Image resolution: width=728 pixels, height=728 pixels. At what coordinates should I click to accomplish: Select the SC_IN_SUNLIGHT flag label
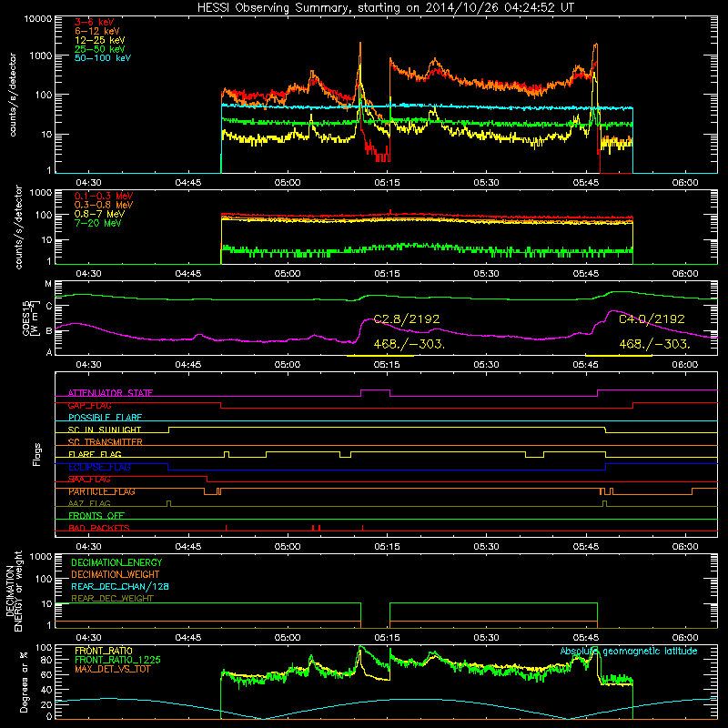click(105, 430)
